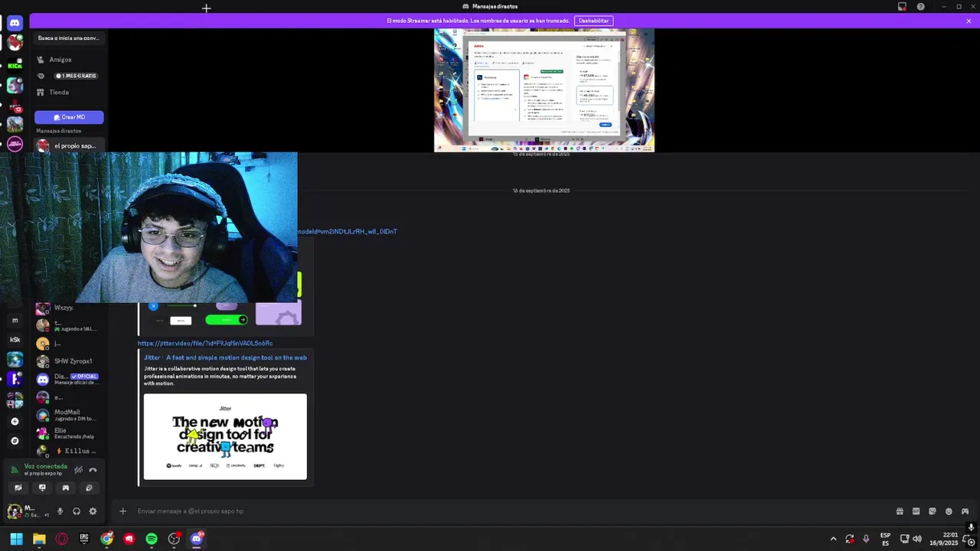The image size is (980, 551).
Task: Click the Deshabilitar streamer mode button
Action: coord(593,21)
